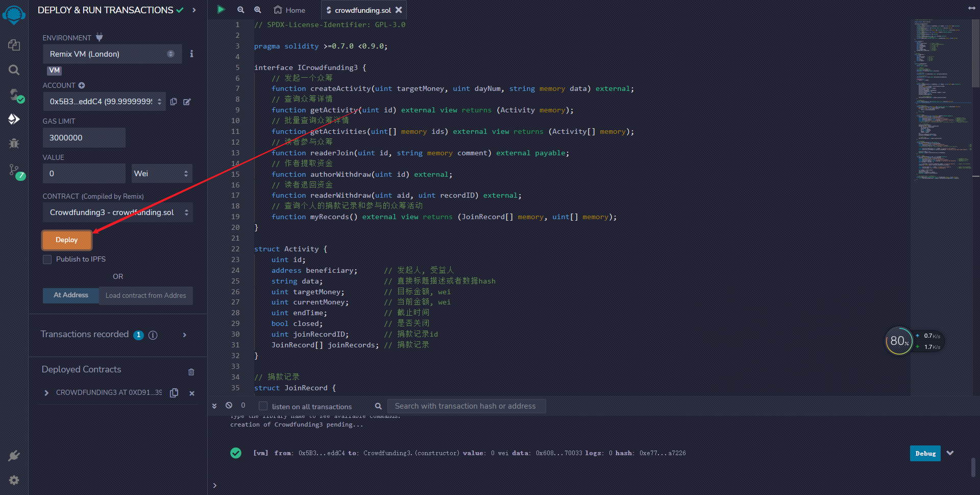The height and width of the screenshot is (495, 980).
Task: Expand the CROWDFUNDING3 deployed contract entry
Action: point(46,393)
